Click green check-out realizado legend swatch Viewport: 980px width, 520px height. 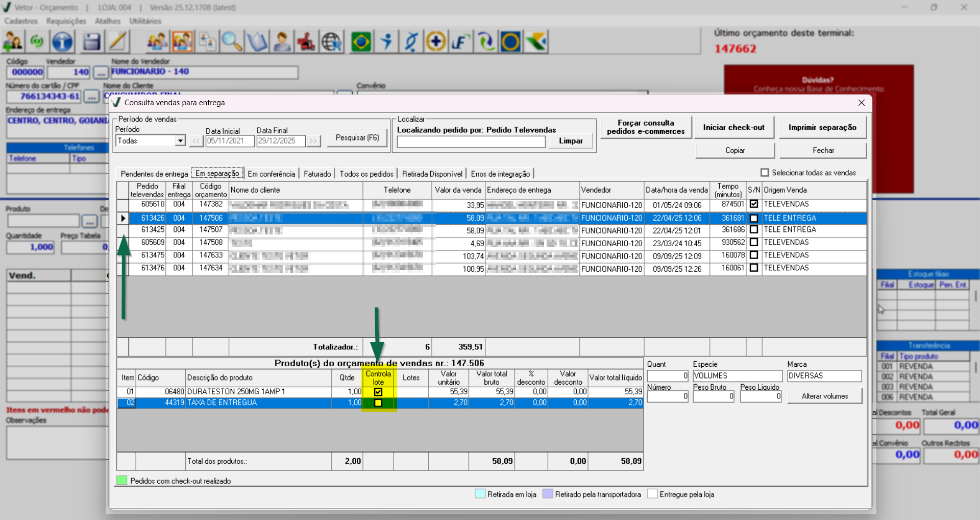[121, 481]
